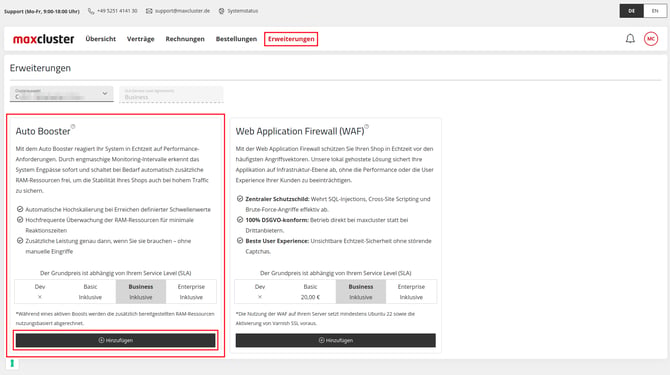
Task: Select Enterprise tier in Auto Booster table
Action: point(191,292)
